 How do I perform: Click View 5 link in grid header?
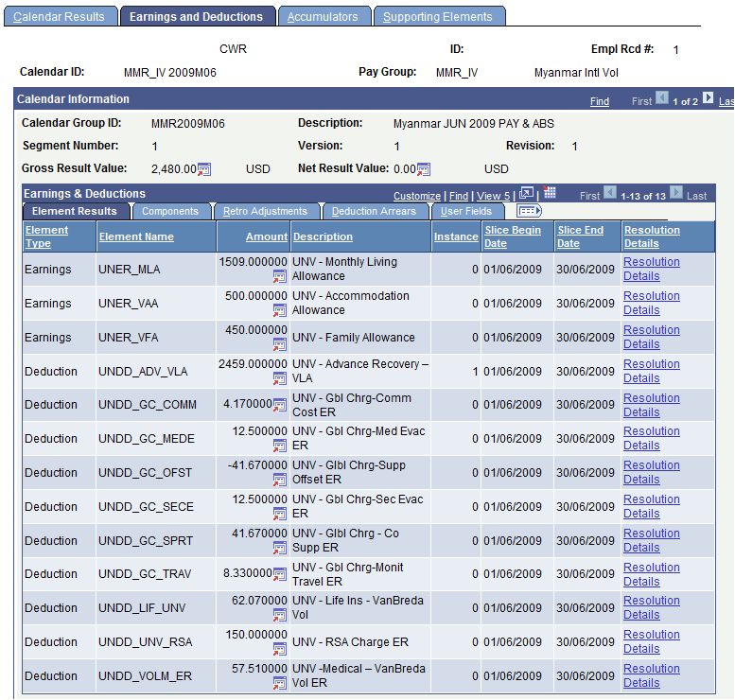tap(494, 196)
